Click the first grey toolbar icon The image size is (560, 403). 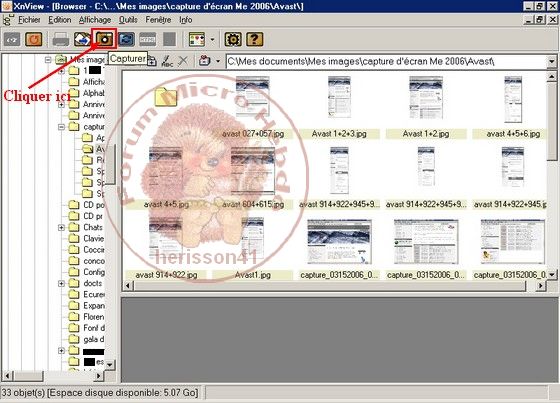coord(12,39)
